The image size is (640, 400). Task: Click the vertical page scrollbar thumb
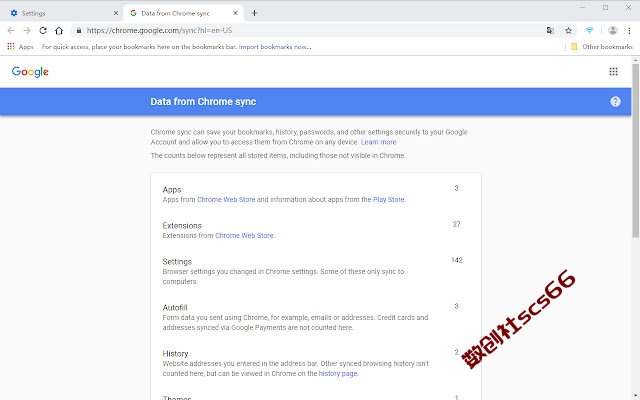(x=636, y=150)
